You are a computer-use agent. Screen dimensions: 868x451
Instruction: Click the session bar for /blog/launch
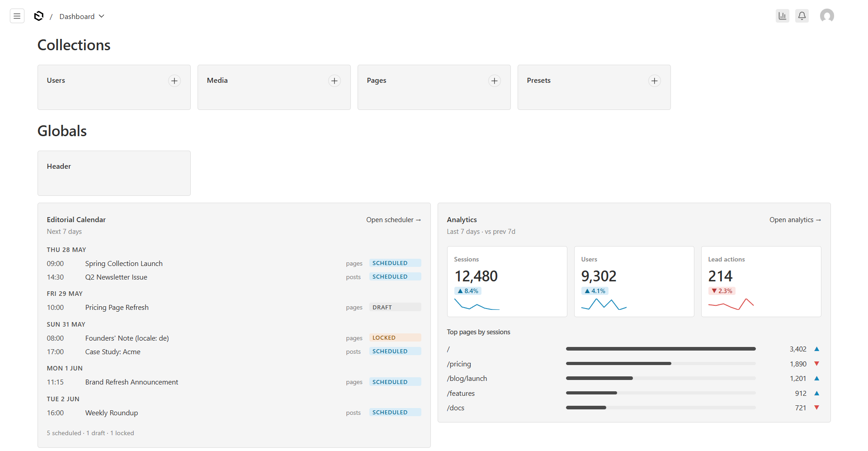660,378
